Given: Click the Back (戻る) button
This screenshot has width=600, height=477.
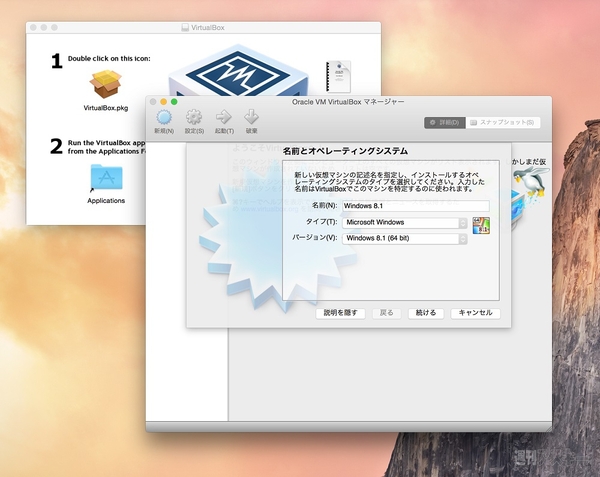Looking at the screenshot, I should [x=386, y=313].
